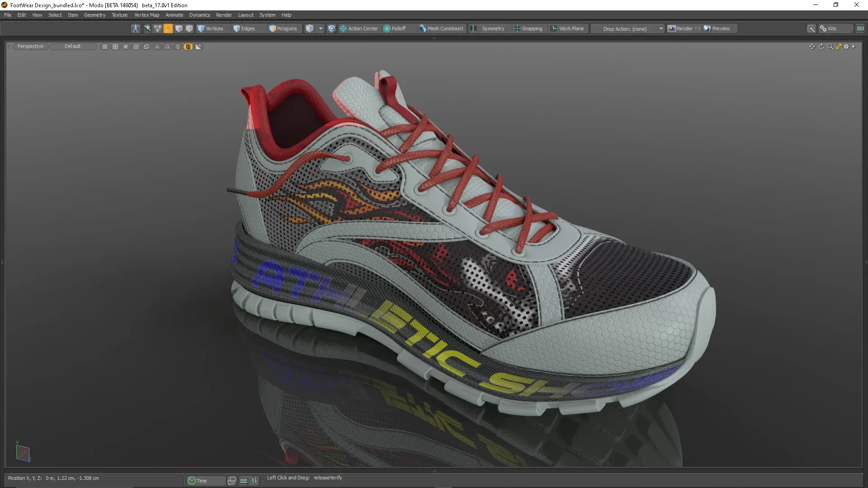Click the viewport lock dot before Perspective
The height and width of the screenshot is (488, 868).
coord(9,47)
